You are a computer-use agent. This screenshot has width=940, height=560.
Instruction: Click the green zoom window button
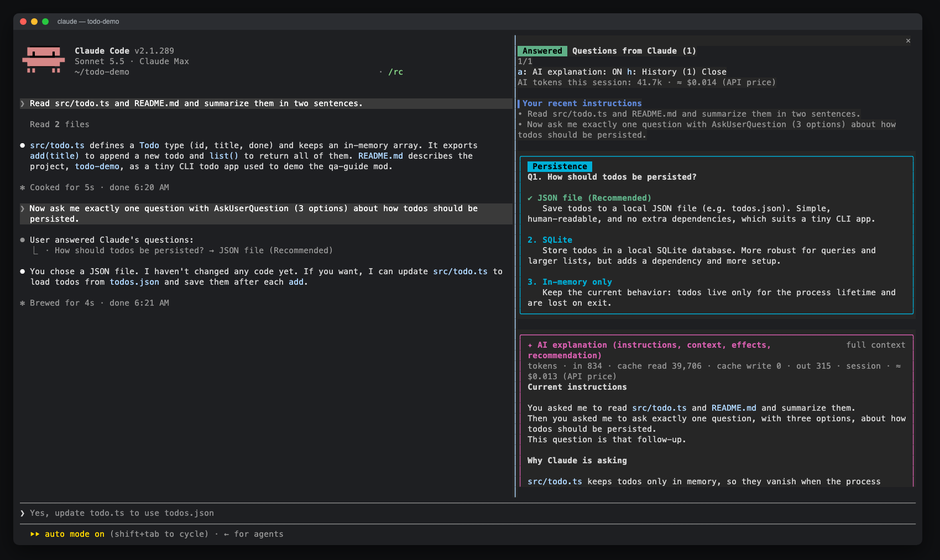[x=45, y=22]
